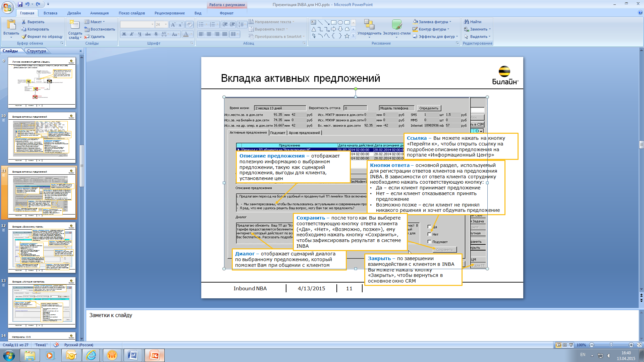The height and width of the screenshot is (362, 644).
Task: Undo the last action
Action: click(x=28, y=4)
